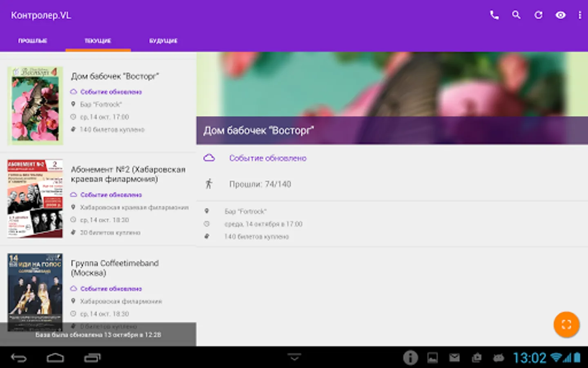Viewport: 588px width, 368px height.
Task: Tap the Android home button
Action: click(x=55, y=358)
